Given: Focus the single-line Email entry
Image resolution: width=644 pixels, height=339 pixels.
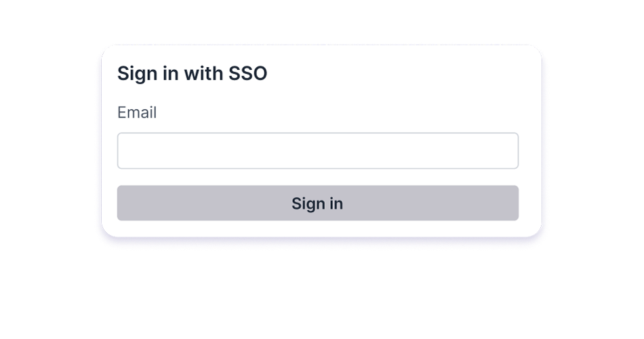Looking at the screenshot, I should tap(317, 151).
